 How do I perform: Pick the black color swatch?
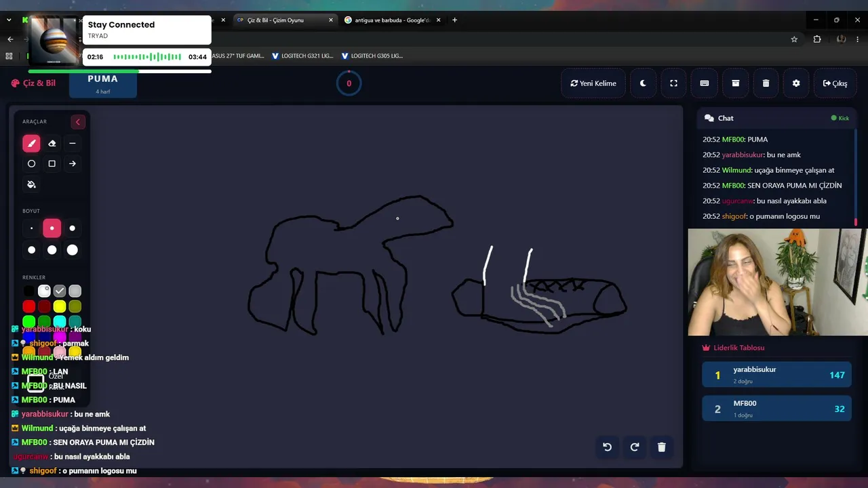pos(28,291)
